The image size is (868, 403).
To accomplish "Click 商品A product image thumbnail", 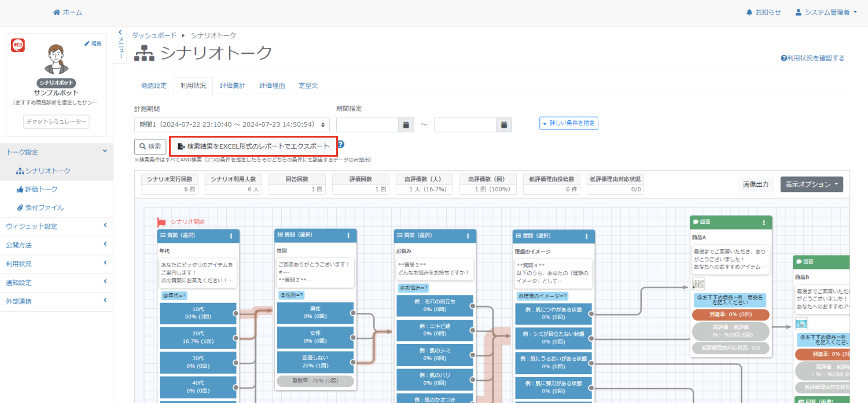I will [x=698, y=284].
